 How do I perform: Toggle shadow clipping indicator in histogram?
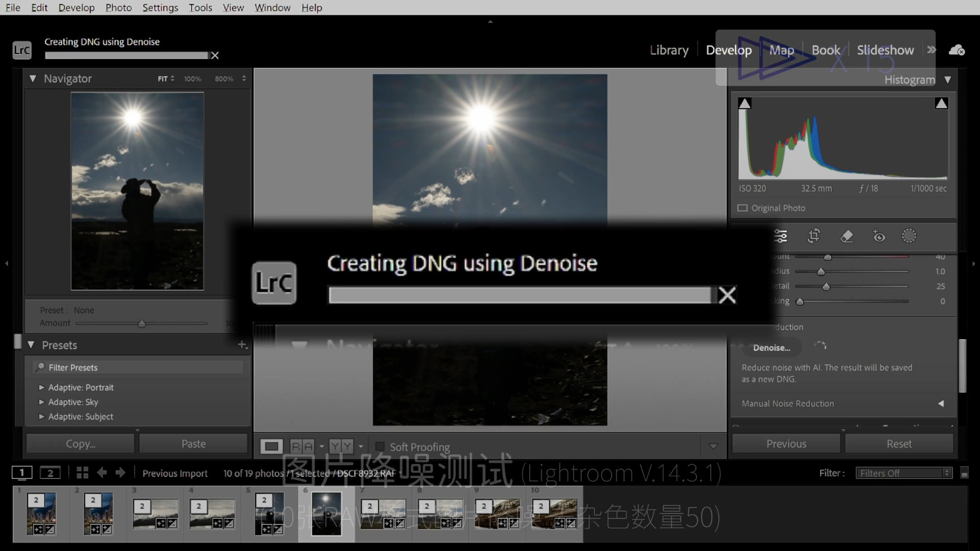pyautogui.click(x=745, y=103)
